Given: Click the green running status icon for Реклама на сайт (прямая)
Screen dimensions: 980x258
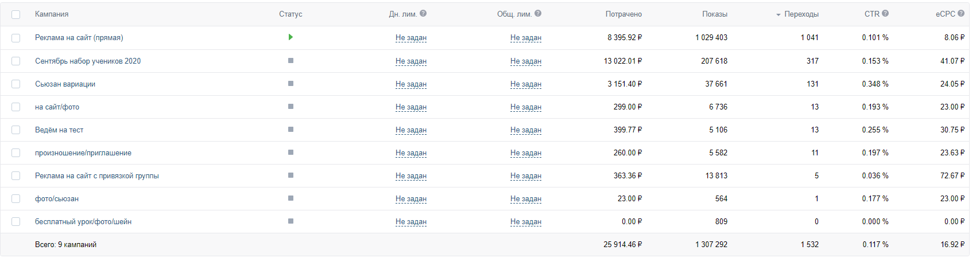Looking at the screenshot, I should pos(290,37).
